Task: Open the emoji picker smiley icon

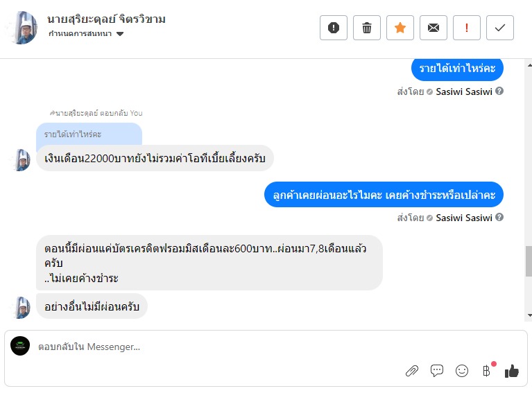Action: pyautogui.click(x=462, y=371)
